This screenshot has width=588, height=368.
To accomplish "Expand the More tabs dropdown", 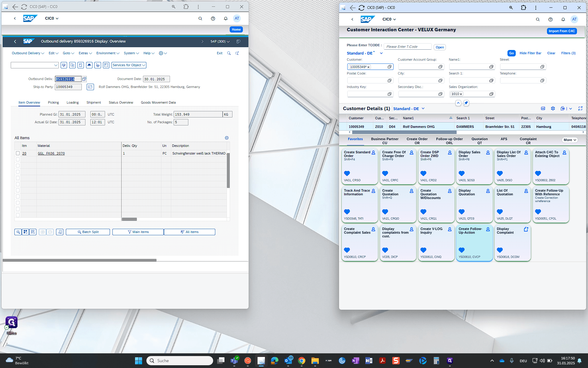I will coord(570,140).
